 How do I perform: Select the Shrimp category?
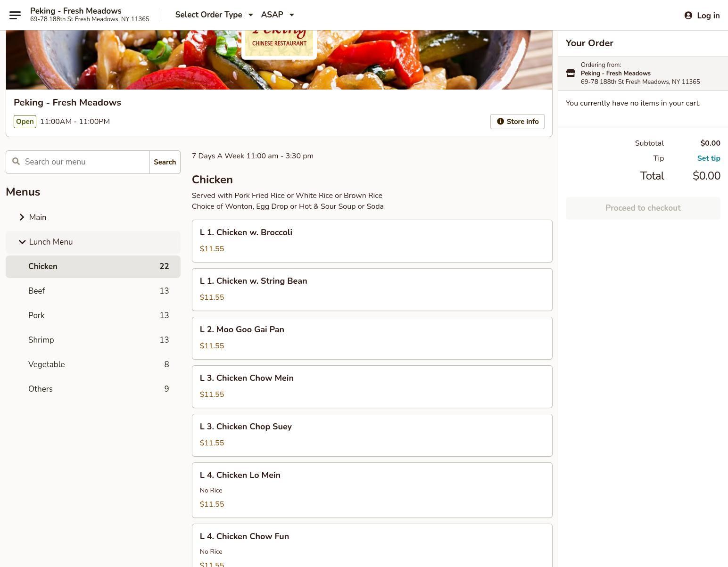click(x=93, y=340)
